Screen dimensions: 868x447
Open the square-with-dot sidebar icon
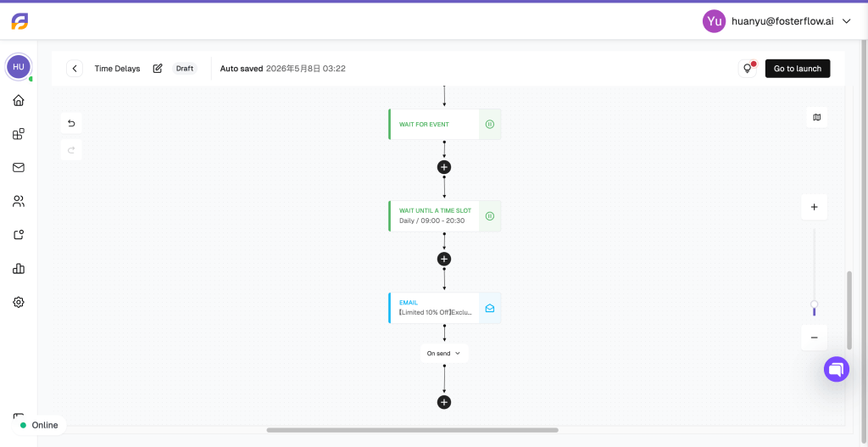point(19,235)
